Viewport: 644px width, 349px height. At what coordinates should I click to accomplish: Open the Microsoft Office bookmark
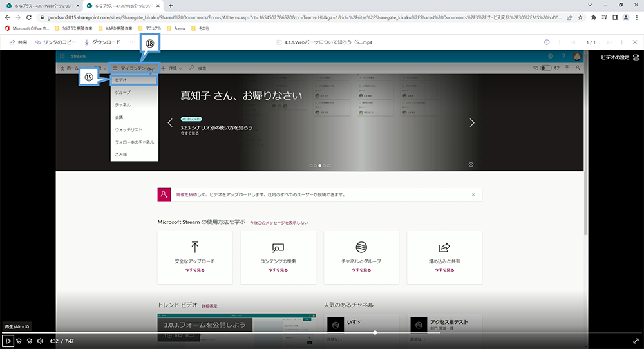tap(27, 28)
